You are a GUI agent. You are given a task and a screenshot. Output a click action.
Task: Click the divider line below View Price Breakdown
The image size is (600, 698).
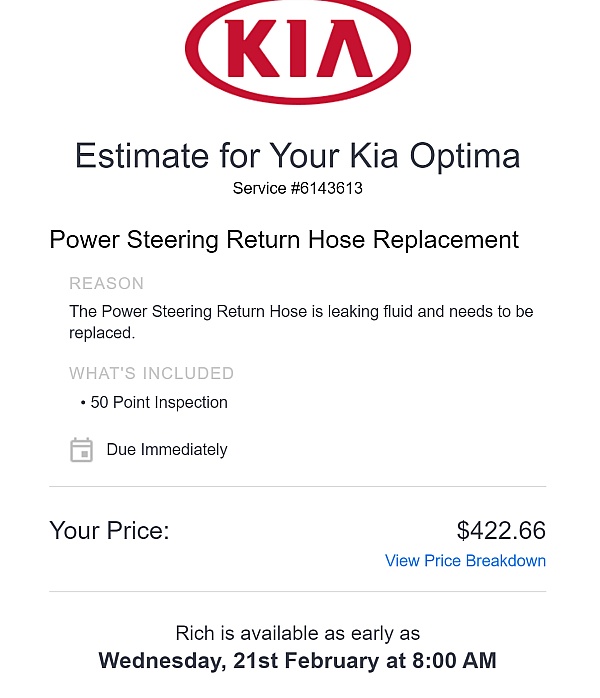click(298, 592)
